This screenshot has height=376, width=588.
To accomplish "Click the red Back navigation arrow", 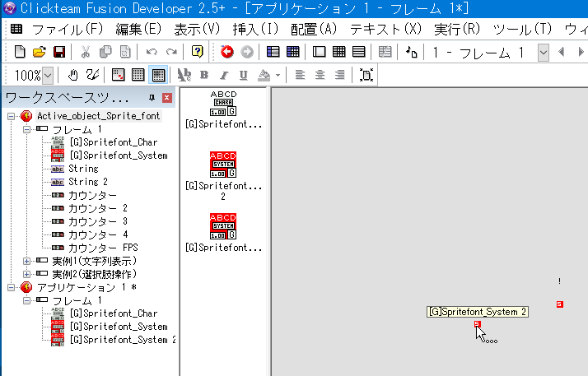I will pyautogui.click(x=227, y=52).
